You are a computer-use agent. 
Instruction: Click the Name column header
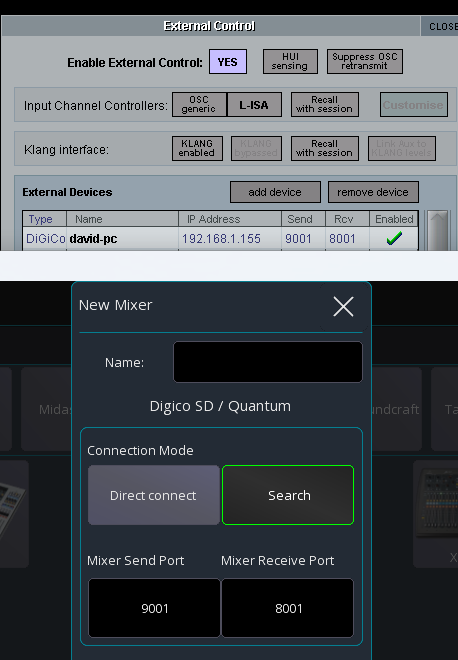pyautogui.click(x=122, y=219)
